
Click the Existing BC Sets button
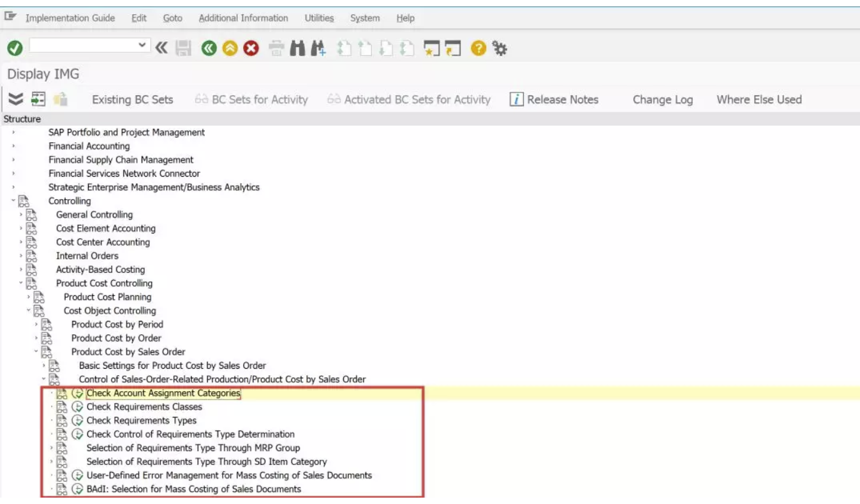click(133, 100)
